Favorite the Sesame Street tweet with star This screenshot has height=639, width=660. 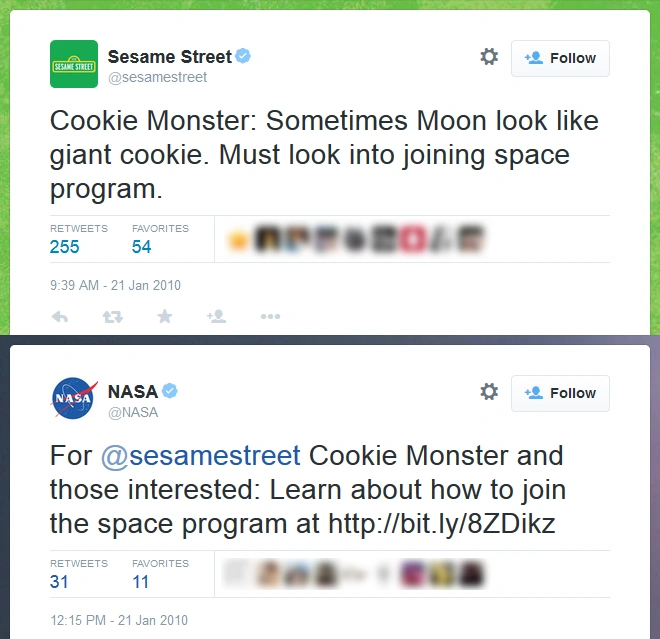tap(165, 316)
